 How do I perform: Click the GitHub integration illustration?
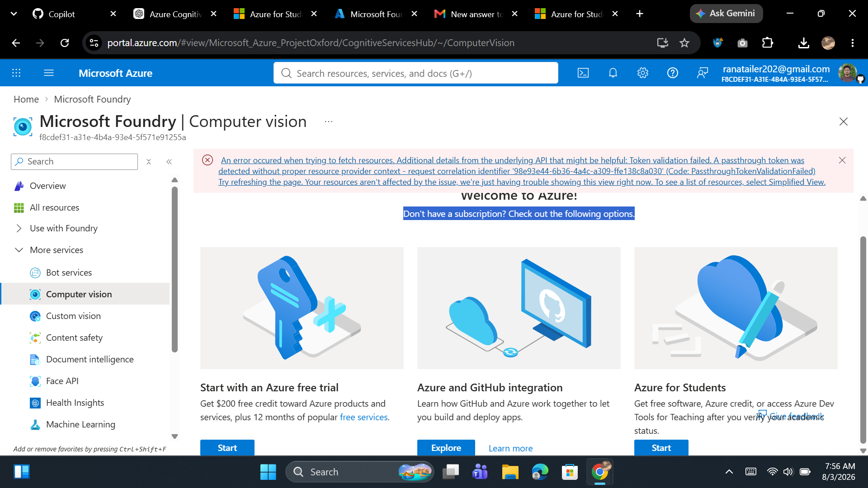pos(519,308)
